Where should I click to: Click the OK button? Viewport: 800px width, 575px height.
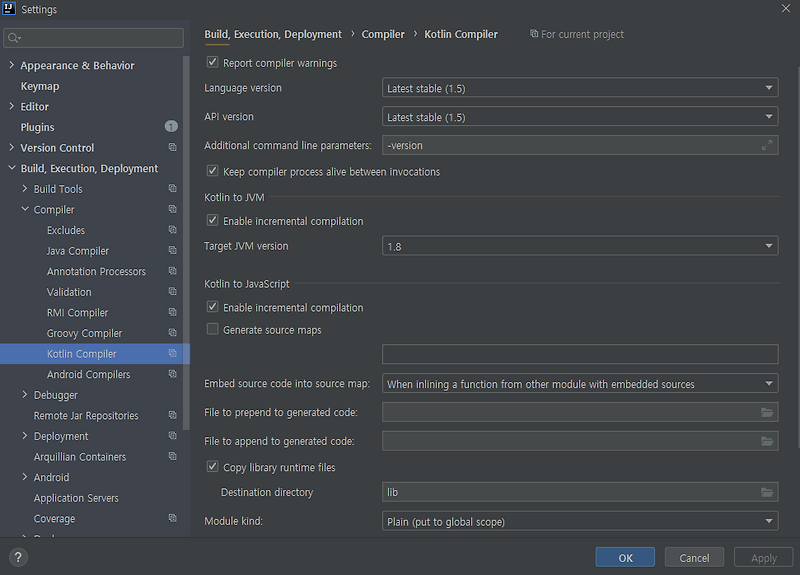point(625,558)
